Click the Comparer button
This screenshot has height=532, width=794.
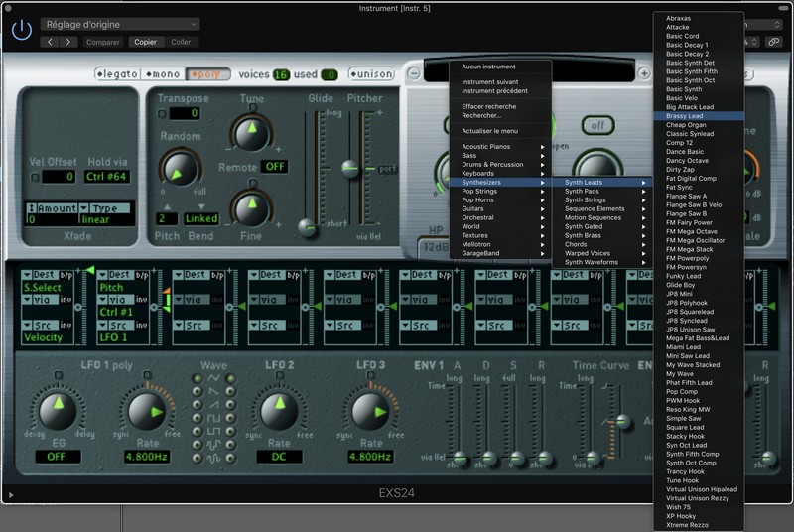coord(102,42)
